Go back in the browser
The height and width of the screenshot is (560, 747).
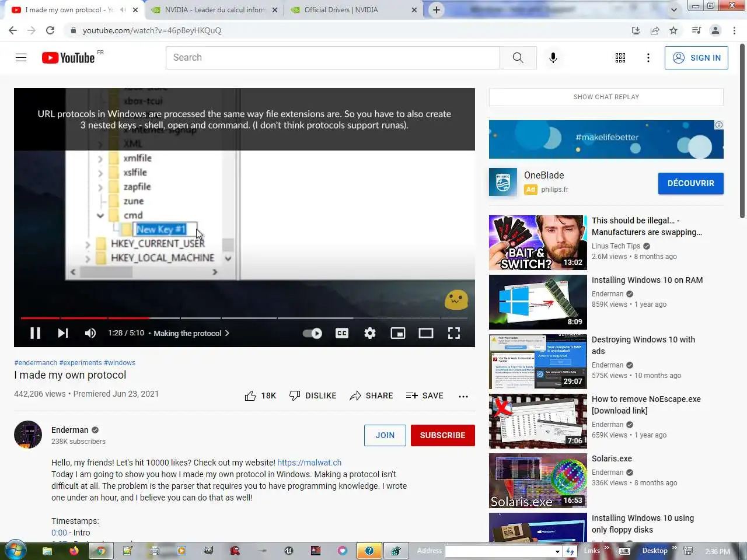click(13, 30)
